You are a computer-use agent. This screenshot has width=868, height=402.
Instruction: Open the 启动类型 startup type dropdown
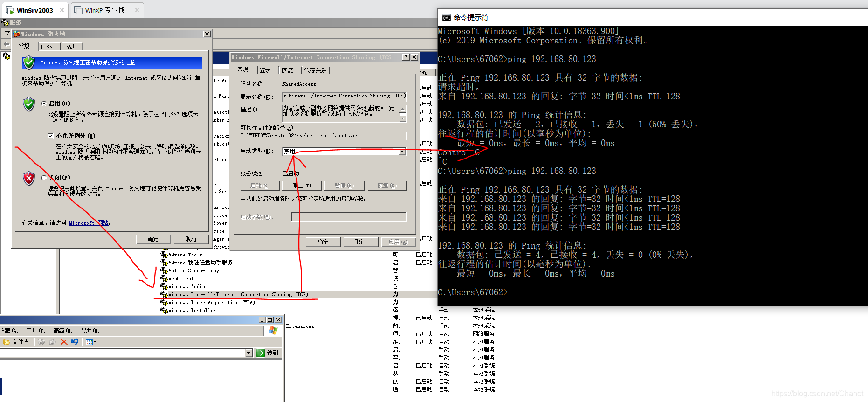[x=402, y=152]
